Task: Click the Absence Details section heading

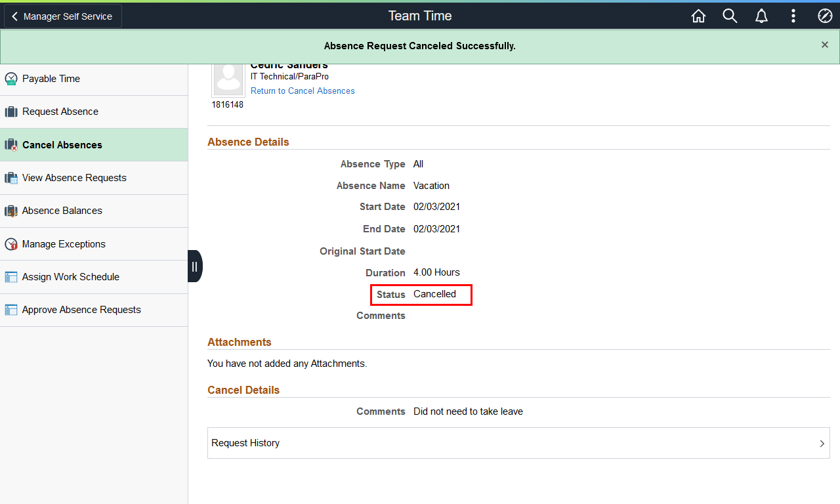Action: coord(248,142)
